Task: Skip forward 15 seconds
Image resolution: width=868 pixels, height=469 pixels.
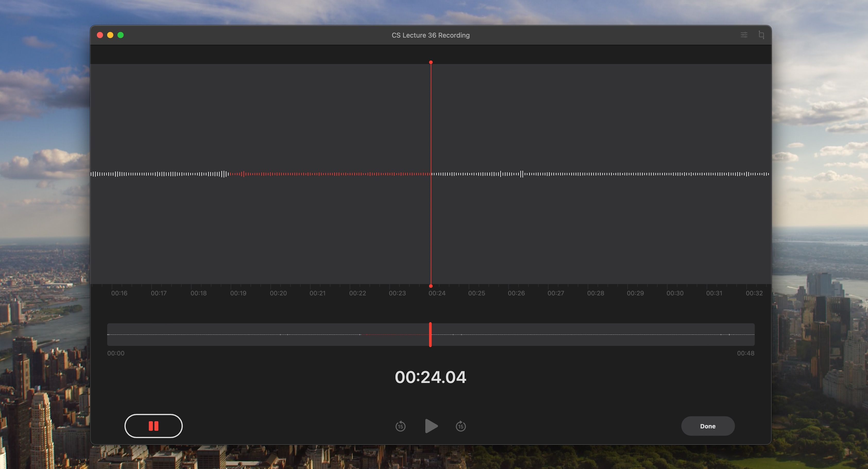Action: 461,426
